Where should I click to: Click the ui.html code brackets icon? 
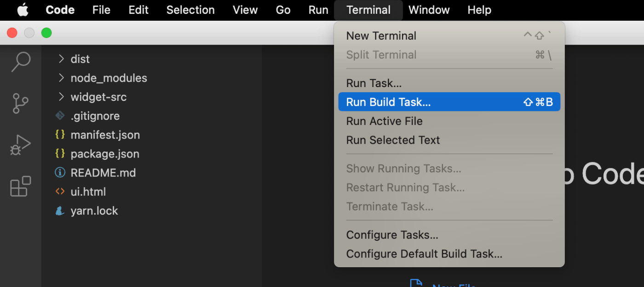[x=60, y=191]
